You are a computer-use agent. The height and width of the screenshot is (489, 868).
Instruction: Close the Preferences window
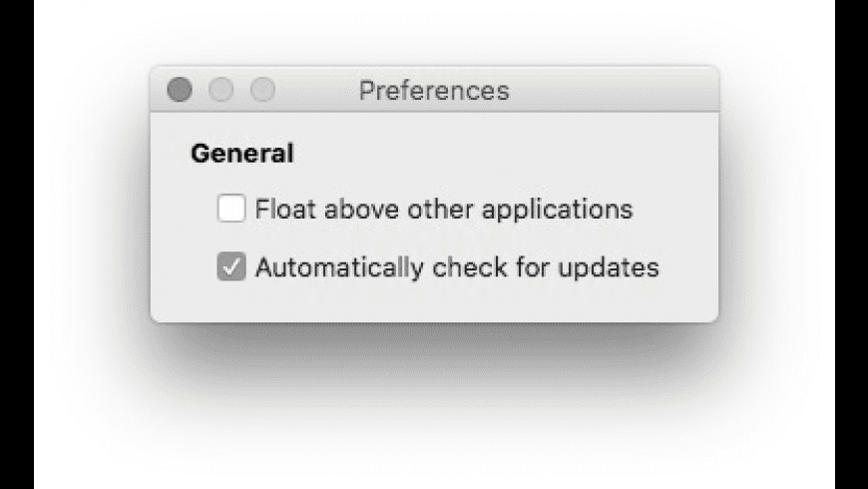pyautogui.click(x=180, y=91)
